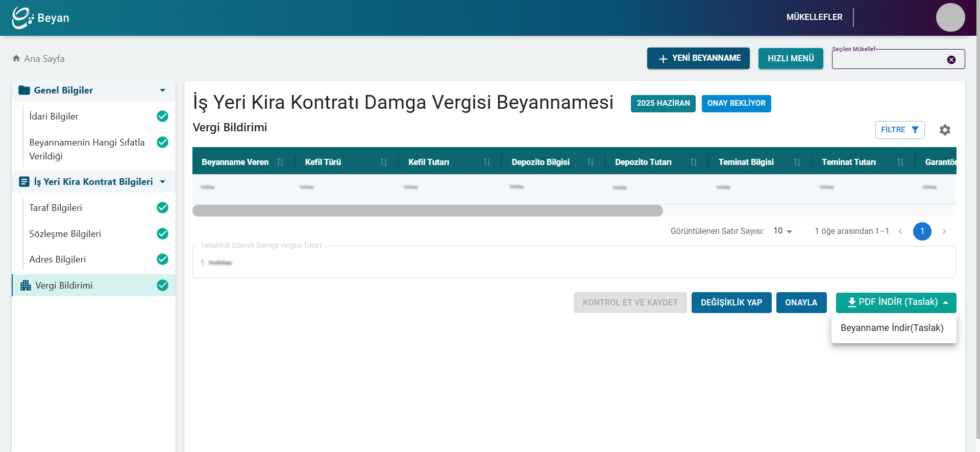Click the Genel Bilgiler folder icon

pyautogui.click(x=24, y=90)
